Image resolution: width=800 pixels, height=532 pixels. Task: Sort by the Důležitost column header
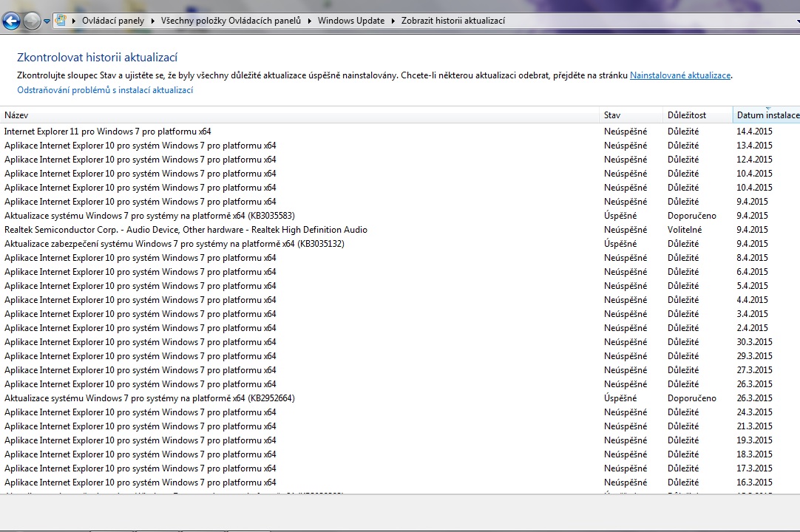pos(698,115)
